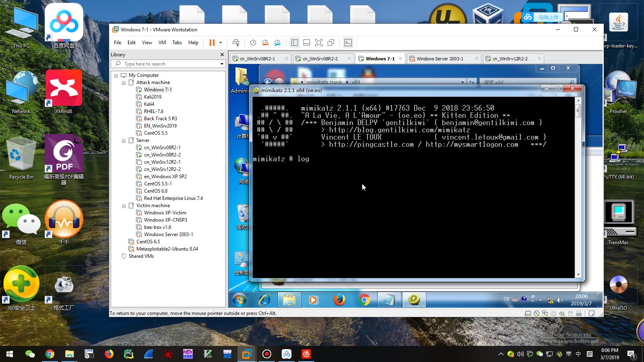Open XMind8 desktop shortcut
This screenshot has width=644, height=362.
pyautogui.click(x=64, y=92)
